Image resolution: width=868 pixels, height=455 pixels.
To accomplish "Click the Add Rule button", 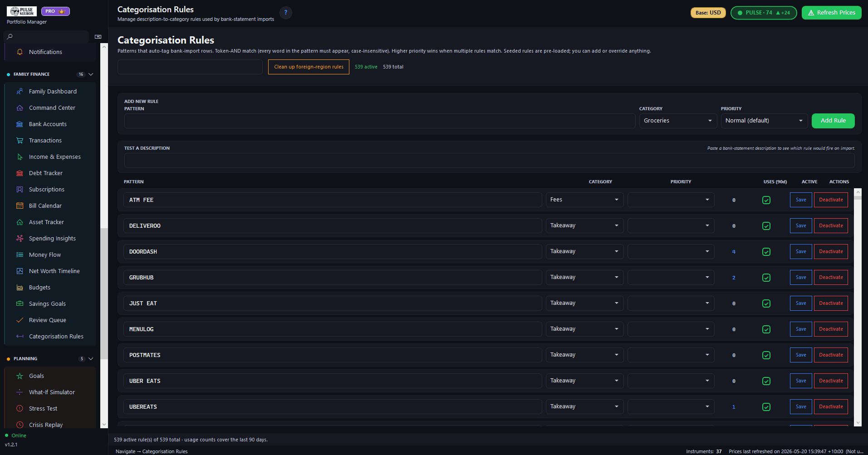I will point(833,121).
